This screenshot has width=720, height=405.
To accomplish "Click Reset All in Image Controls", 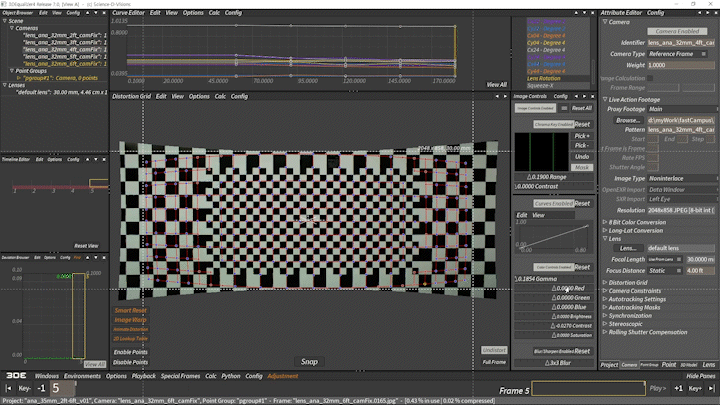I will [x=582, y=108].
